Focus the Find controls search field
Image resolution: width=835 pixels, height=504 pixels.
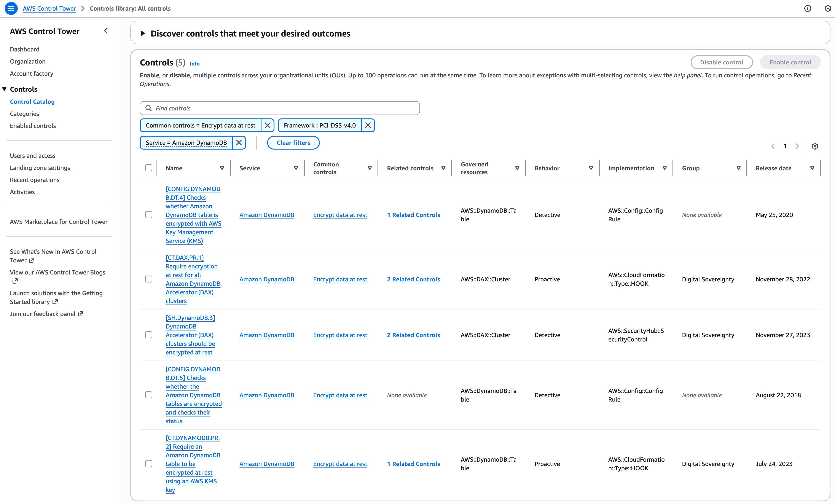point(280,108)
